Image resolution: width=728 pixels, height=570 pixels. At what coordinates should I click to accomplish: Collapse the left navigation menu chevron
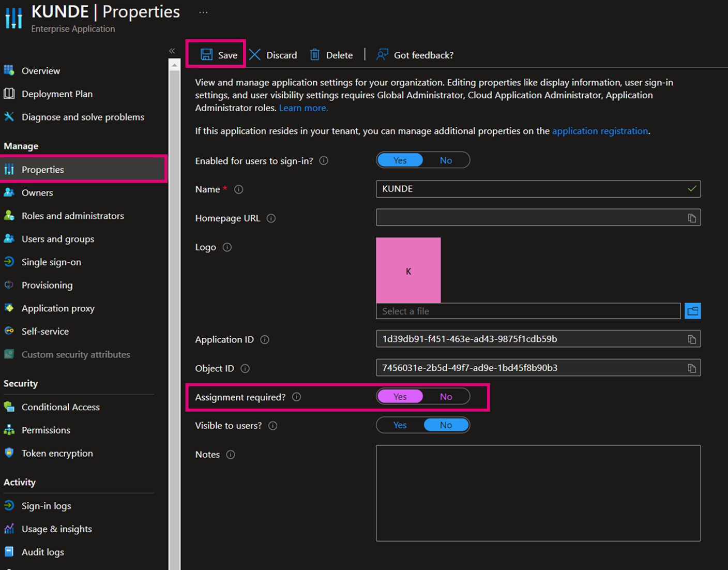point(172,51)
